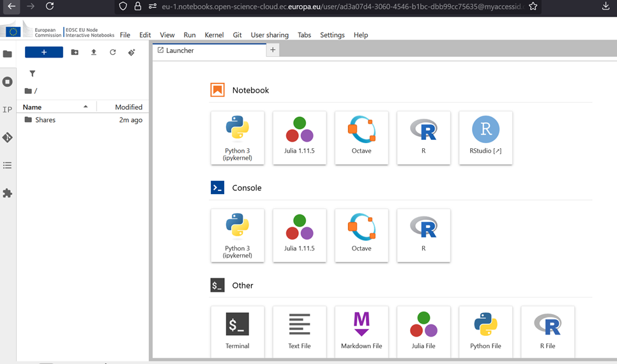This screenshot has height=364, width=617.
Task: Click the European Commission logo
Action: [x=31, y=31]
